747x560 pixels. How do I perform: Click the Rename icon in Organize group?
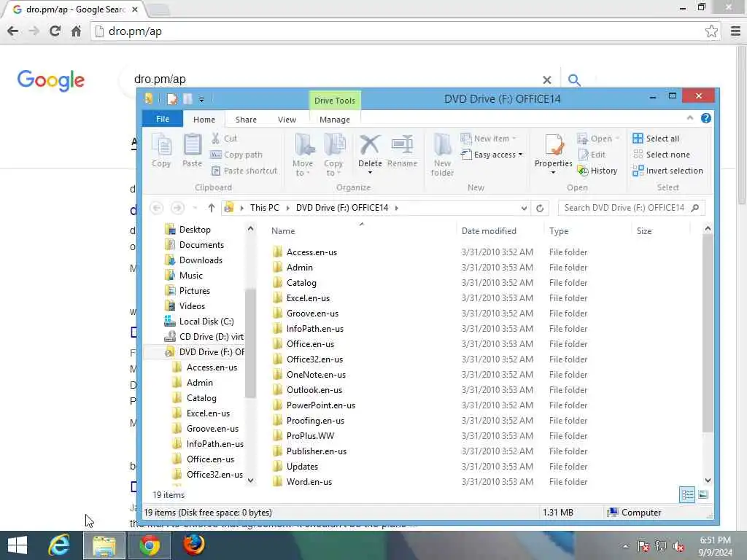coord(402,144)
